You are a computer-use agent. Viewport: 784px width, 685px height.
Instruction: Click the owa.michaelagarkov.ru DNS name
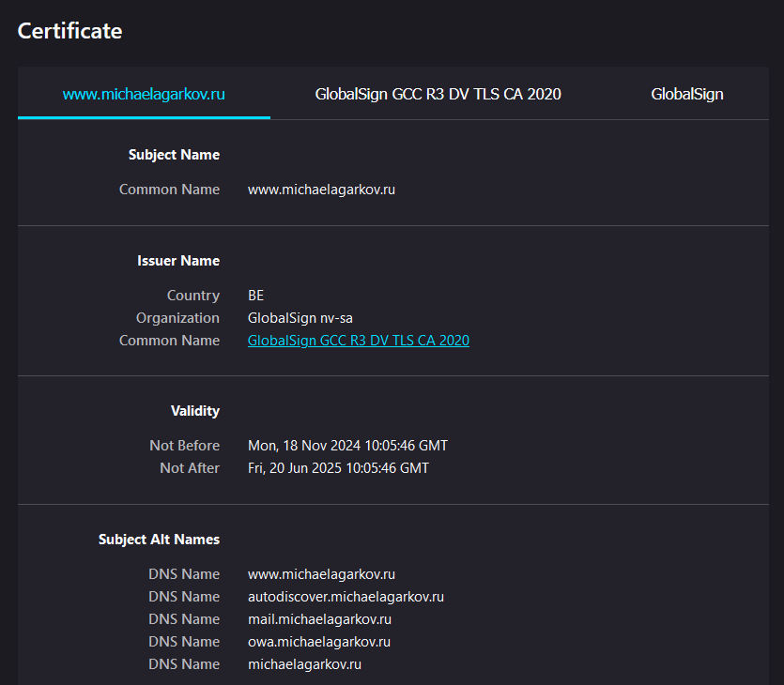point(318,642)
